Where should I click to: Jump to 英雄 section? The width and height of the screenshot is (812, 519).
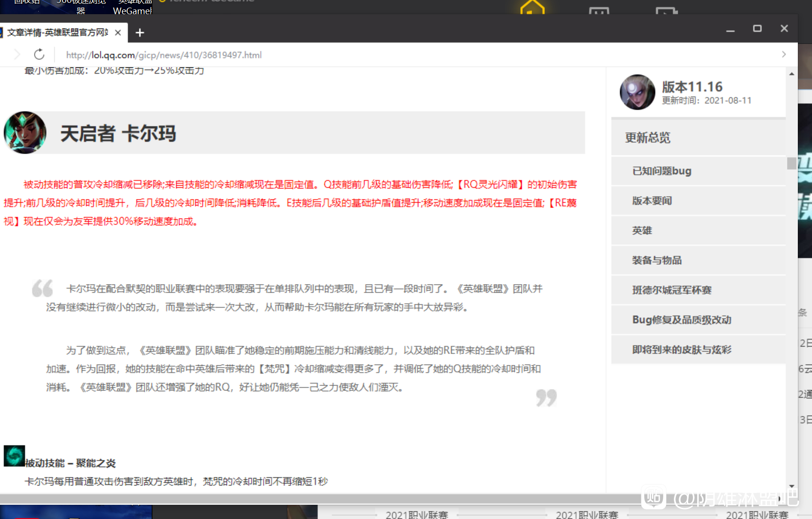tap(698, 231)
